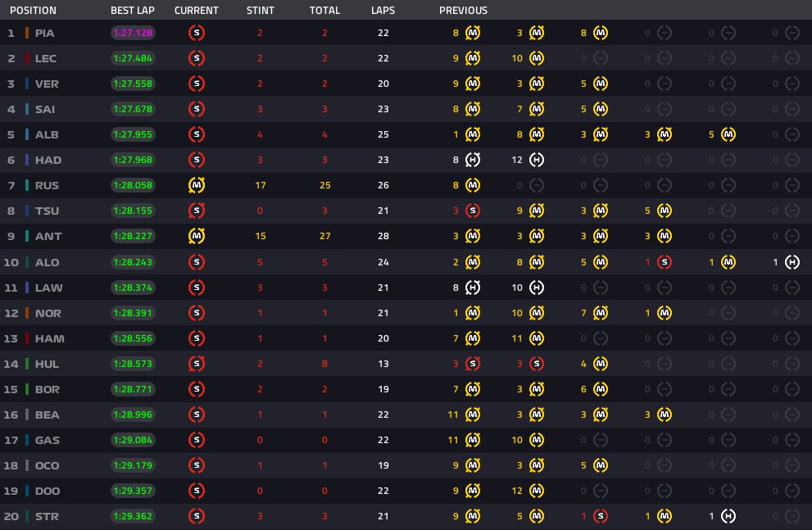This screenshot has height=530, width=812.
Task: Click HAM's 11-lap medium tyre icon
Action: [x=537, y=338]
